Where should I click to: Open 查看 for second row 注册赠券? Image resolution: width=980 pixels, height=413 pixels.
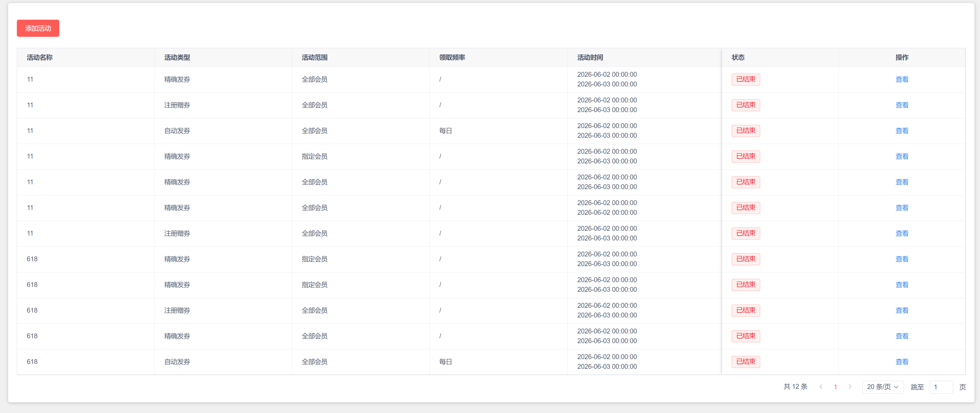pyautogui.click(x=902, y=105)
